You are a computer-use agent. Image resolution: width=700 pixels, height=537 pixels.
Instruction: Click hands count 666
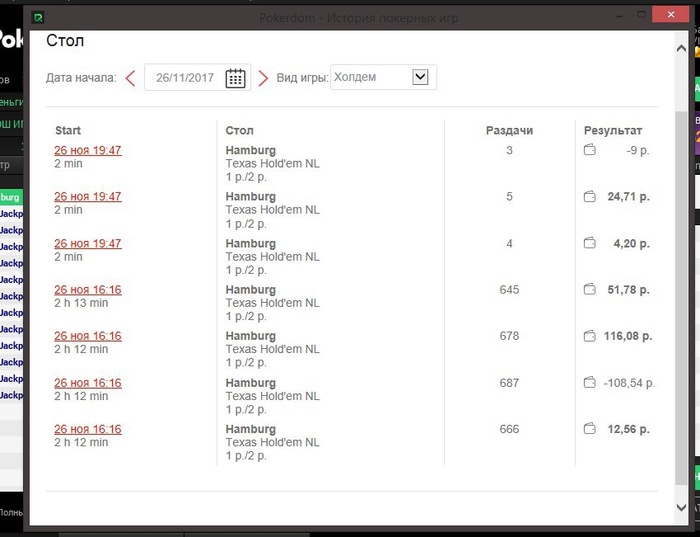click(509, 429)
